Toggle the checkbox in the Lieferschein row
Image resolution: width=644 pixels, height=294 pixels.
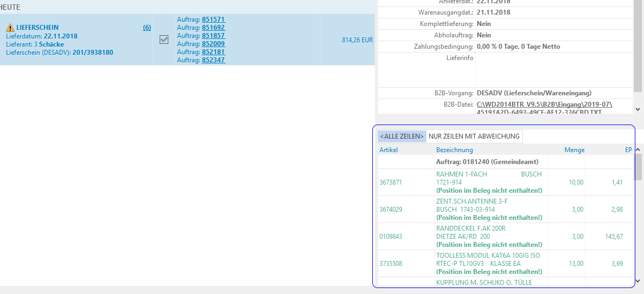click(x=164, y=40)
